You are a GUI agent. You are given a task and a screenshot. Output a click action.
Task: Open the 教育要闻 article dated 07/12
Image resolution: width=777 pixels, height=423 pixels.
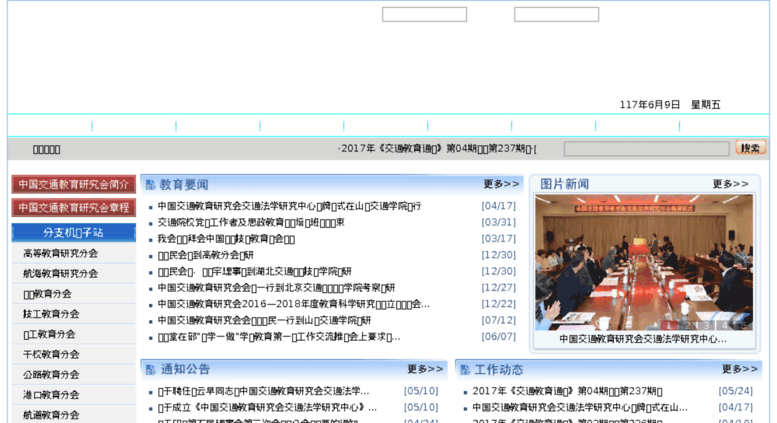(x=264, y=320)
